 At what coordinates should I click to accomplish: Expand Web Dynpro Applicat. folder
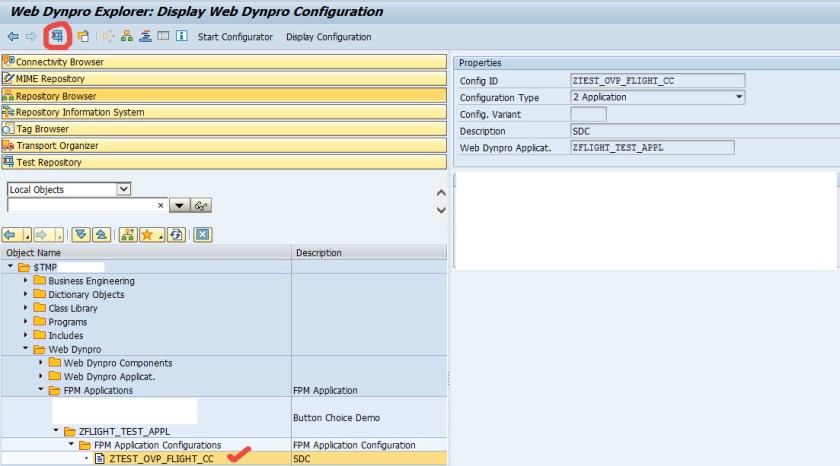[x=41, y=376]
